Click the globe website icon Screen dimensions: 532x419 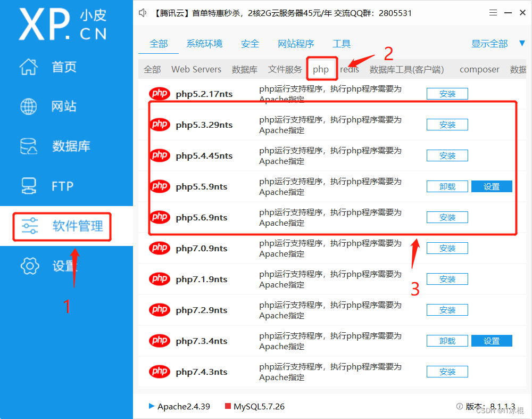click(x=29, y=106)
